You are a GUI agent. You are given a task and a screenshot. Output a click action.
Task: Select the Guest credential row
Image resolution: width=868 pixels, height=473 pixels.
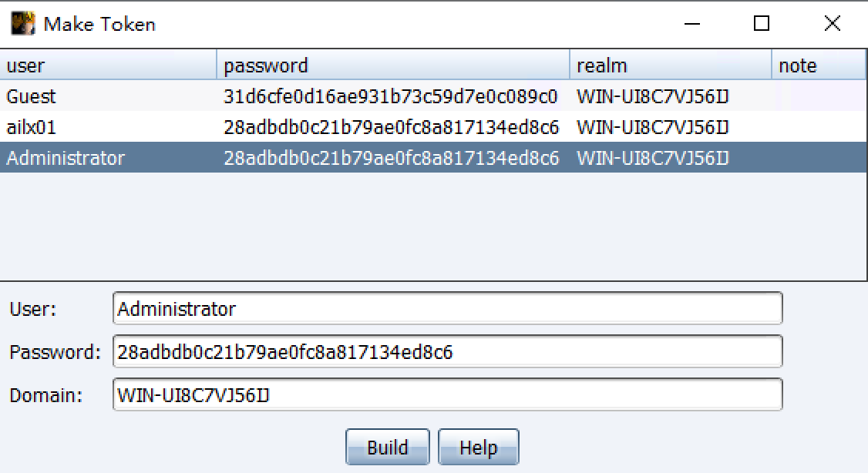32,97
